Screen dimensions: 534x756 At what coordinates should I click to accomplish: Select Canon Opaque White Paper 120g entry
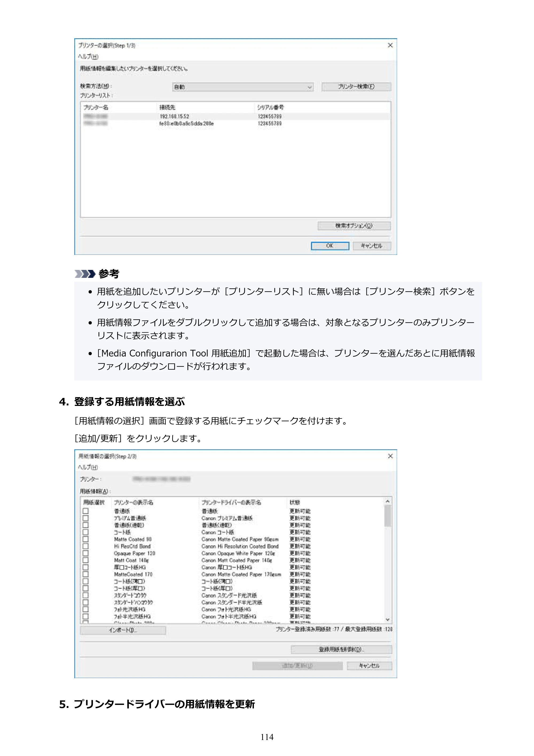pyautogui.click(x=238, y=553)
